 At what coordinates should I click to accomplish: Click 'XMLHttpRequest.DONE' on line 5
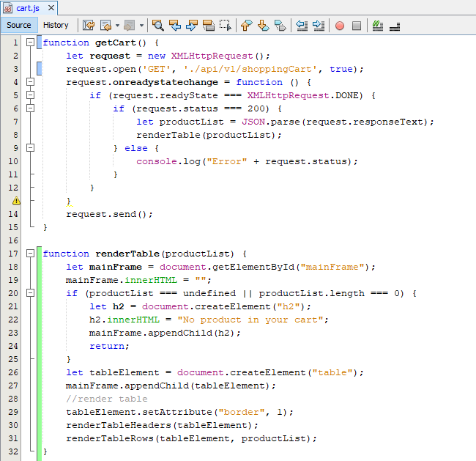click(302, 95)
